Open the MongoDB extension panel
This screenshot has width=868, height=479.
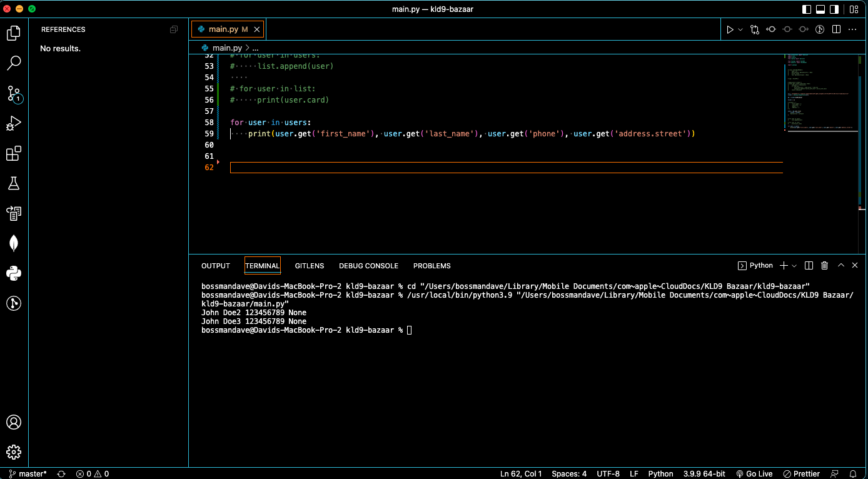pyautogui.click(x=14, y=243)
